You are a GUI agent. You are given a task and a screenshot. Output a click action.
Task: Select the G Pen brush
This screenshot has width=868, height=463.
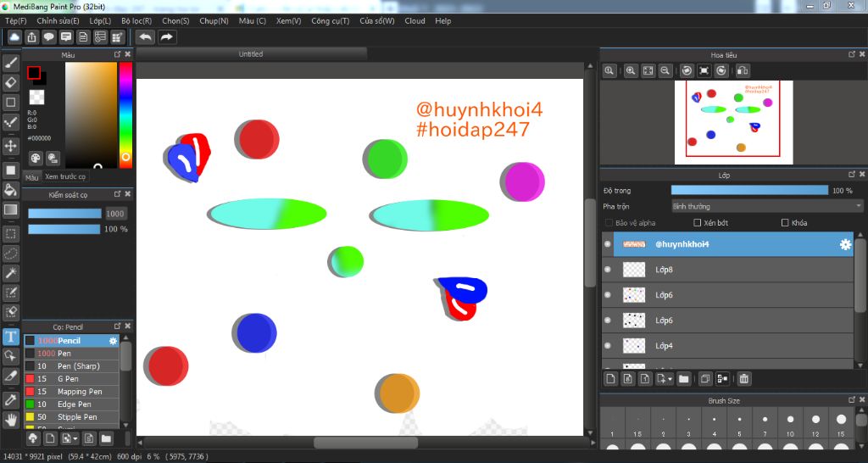pos(71,379)
